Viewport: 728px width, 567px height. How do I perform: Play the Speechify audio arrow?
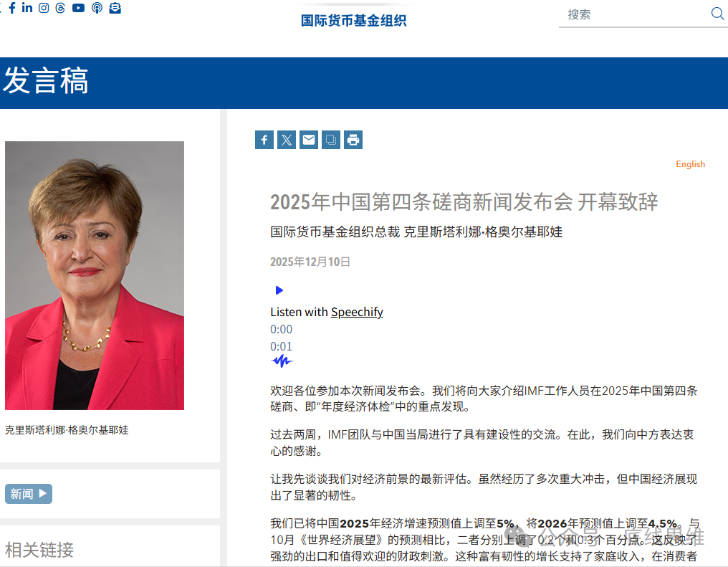point(279,290)
